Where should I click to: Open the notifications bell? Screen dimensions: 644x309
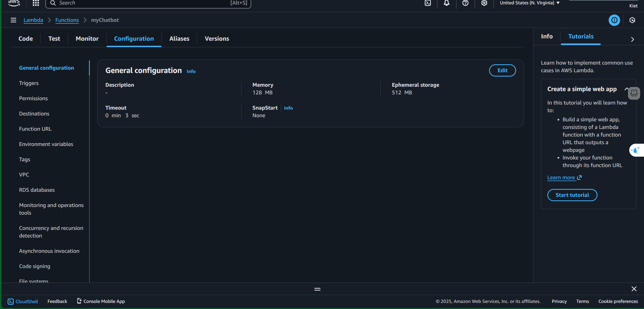click(447, 3)
